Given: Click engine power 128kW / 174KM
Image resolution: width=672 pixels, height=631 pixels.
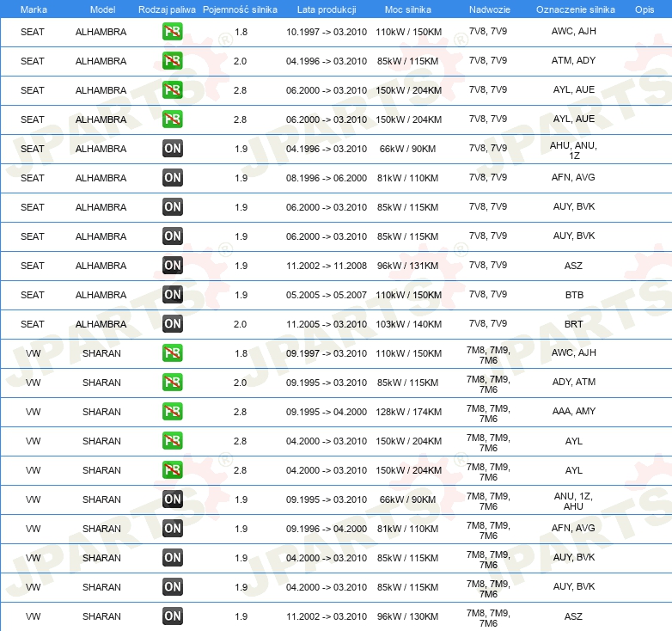Looking at the screenshot, I should 408,412.
